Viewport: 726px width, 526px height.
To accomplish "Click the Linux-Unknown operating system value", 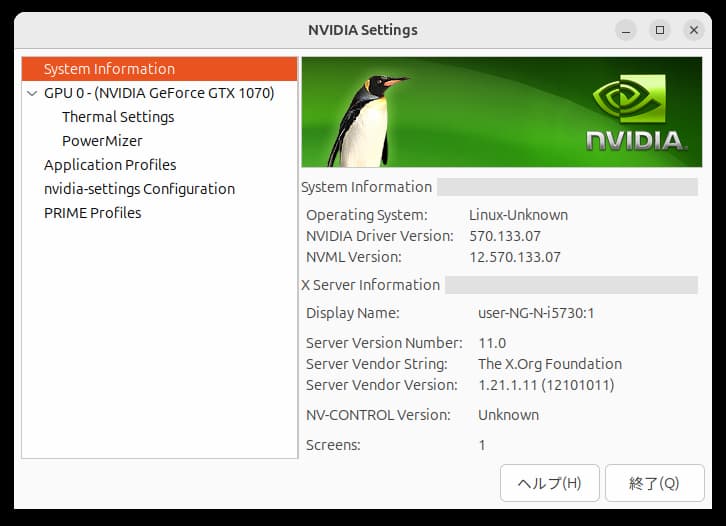I will pyautogui.click(x=518, y=215).
